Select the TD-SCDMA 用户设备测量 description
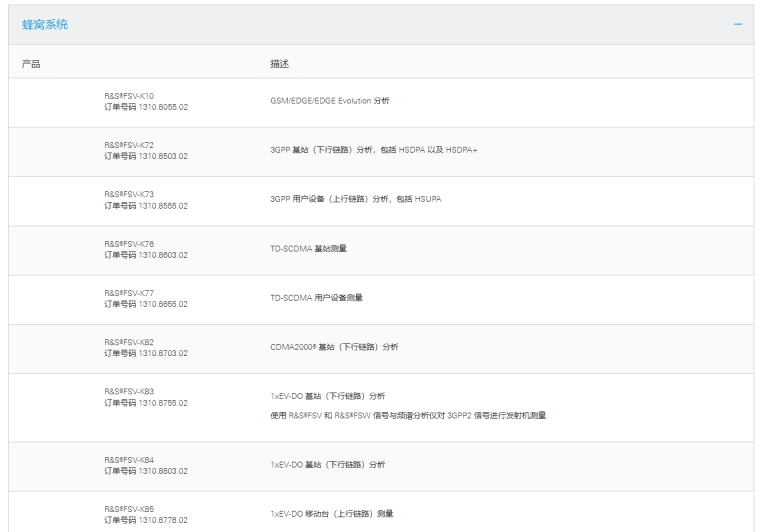The width and height of the screenshot is (760, 532). [x=316, y=297]
